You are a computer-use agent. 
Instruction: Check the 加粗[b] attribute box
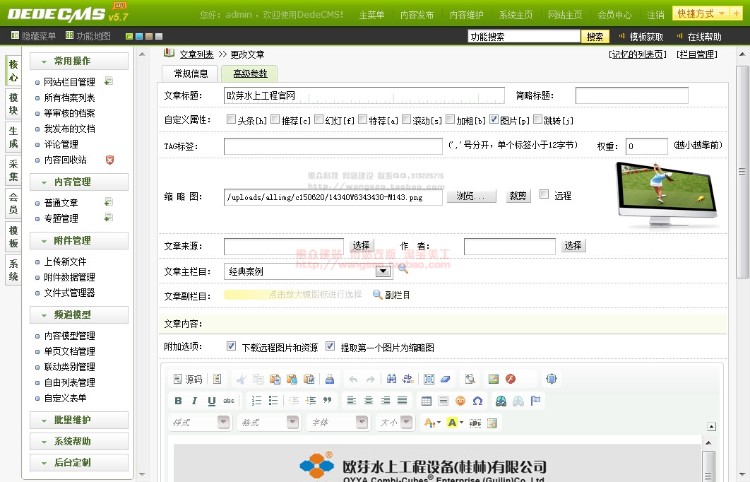coord(450,119)
